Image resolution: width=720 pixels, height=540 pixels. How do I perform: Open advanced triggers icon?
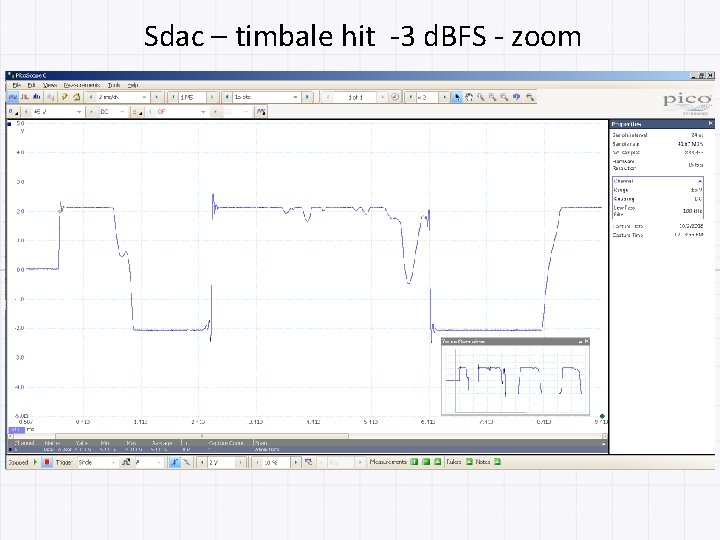(x=126, y=462)
